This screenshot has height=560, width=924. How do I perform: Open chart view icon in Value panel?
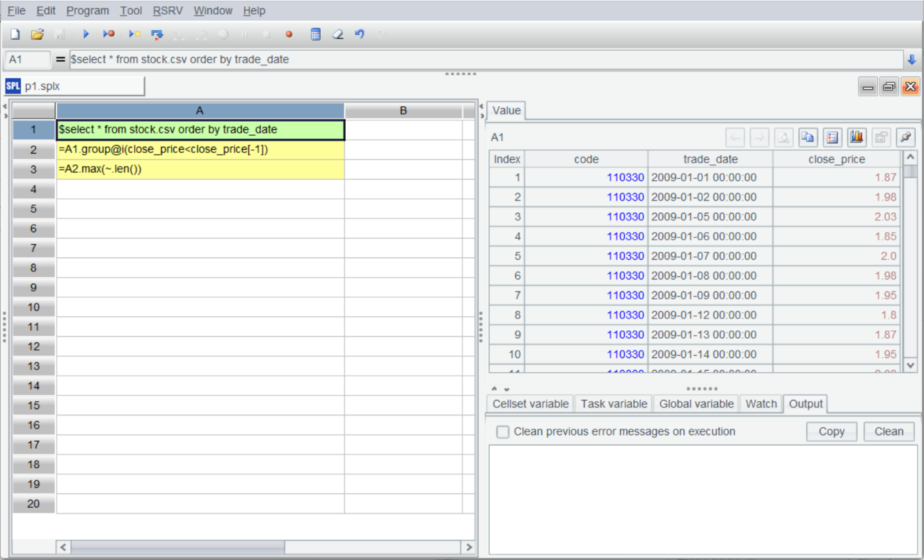[x=857, y=138]
